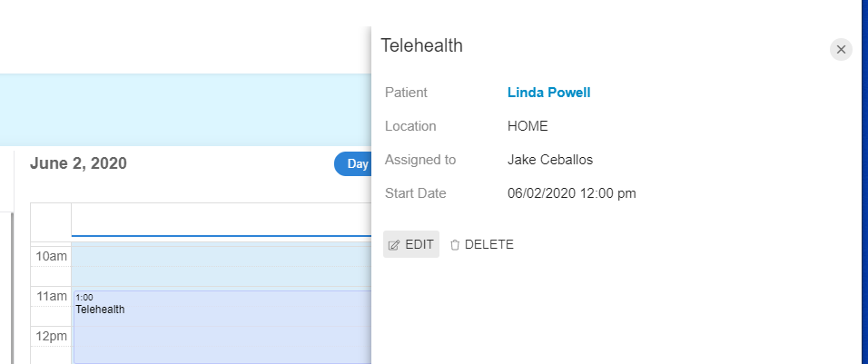
Task: Click the trash icon to delete appointment
Action: pyautogui.click(x=455, y=245)
